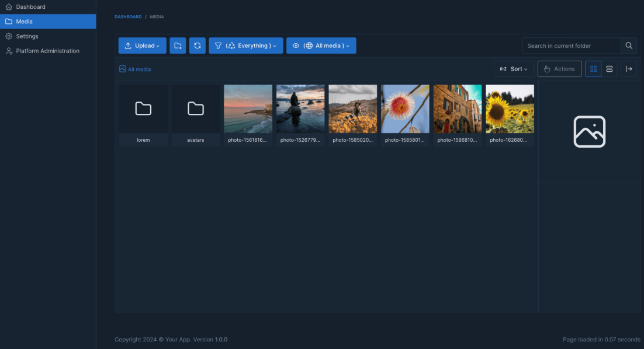Expand the Sort dropdown
The height and width of the screenshot is (349, 644).
click(514, 69)
